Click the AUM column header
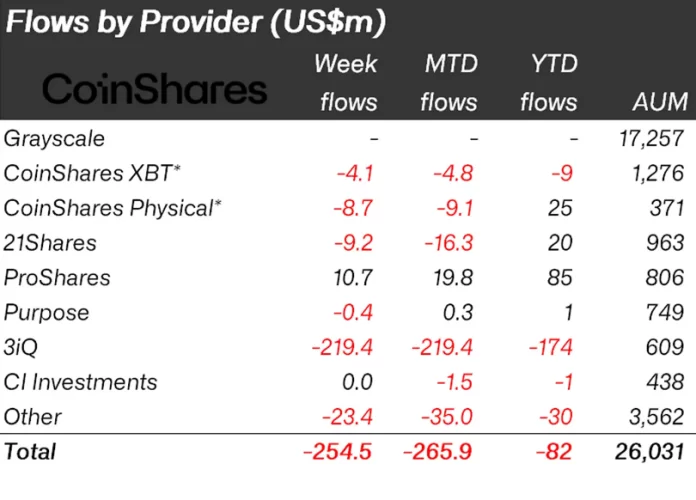 coord(660,102)
